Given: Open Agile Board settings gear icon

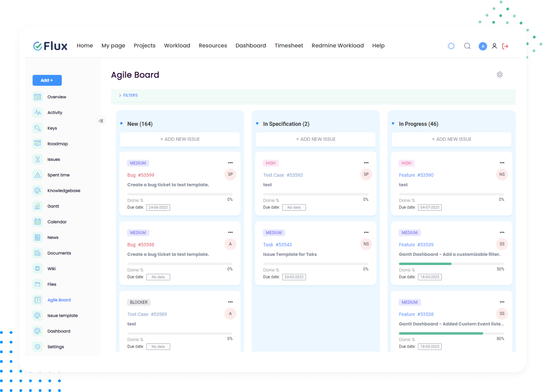Looking at the screenshot, I should 500,75.
